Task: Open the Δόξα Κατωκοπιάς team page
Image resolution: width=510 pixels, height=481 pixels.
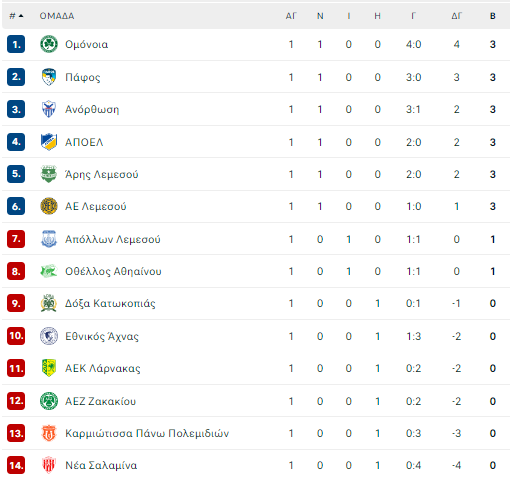Action: tap(110, 304)
